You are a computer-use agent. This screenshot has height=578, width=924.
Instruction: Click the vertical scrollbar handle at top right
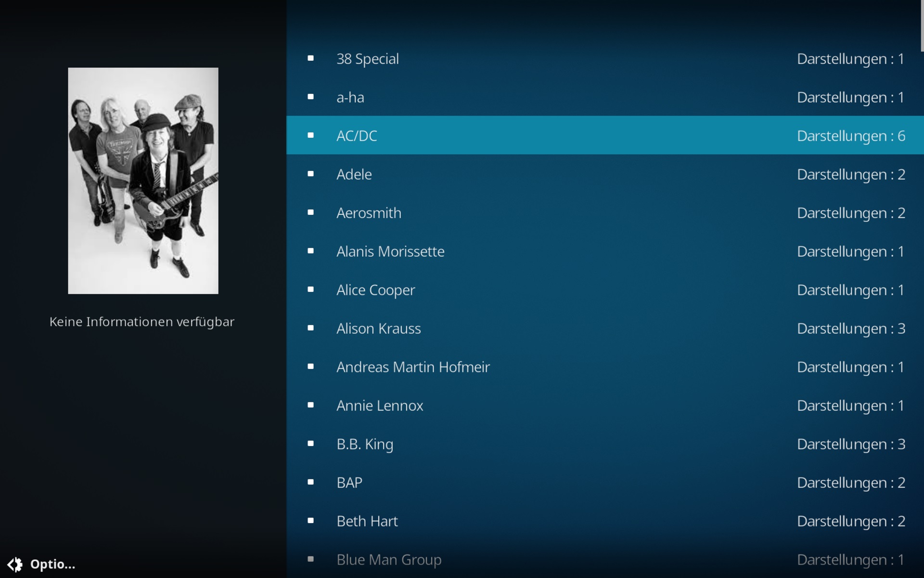922,26
